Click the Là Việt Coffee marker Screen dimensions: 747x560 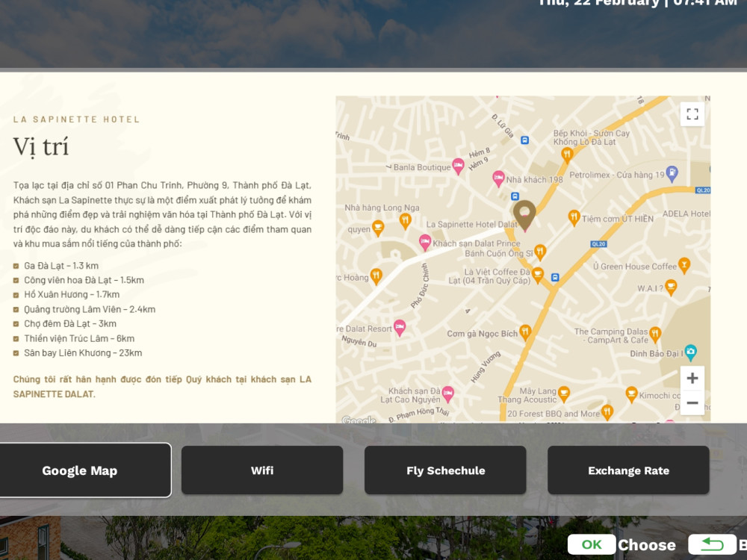coord(537,275)
